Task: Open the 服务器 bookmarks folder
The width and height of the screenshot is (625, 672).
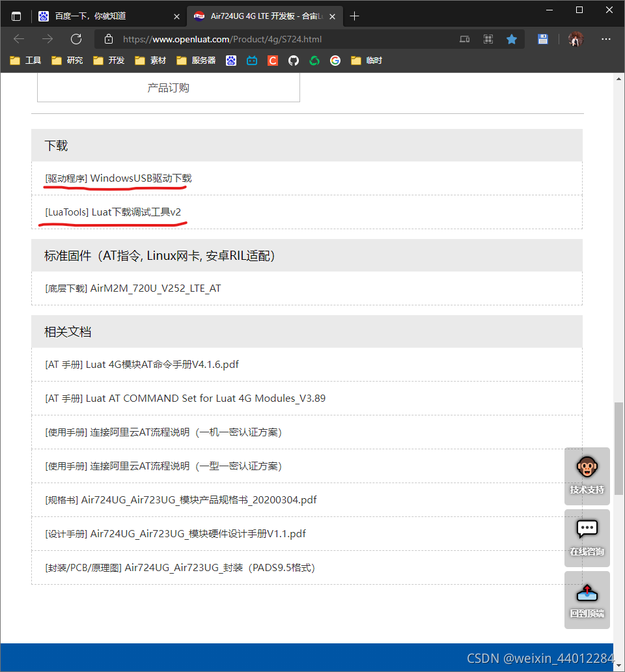Action: pos(196,61)
